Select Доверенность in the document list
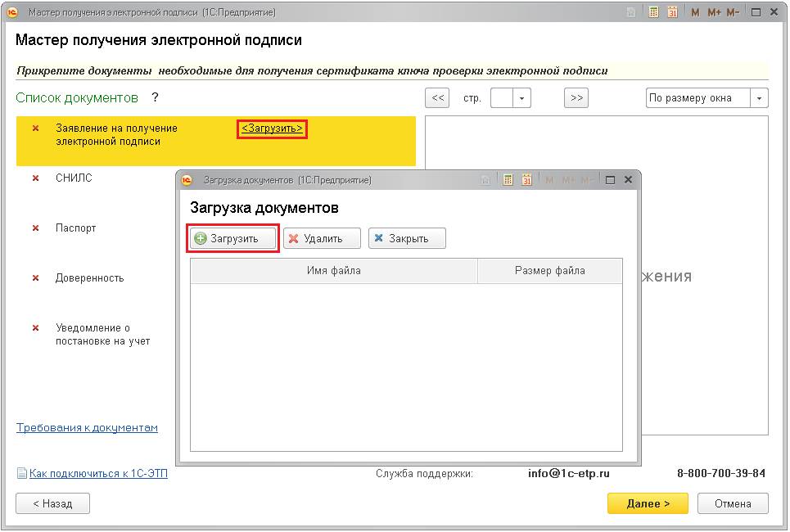This screenshot has height=532, width=790. coord(89,277)
